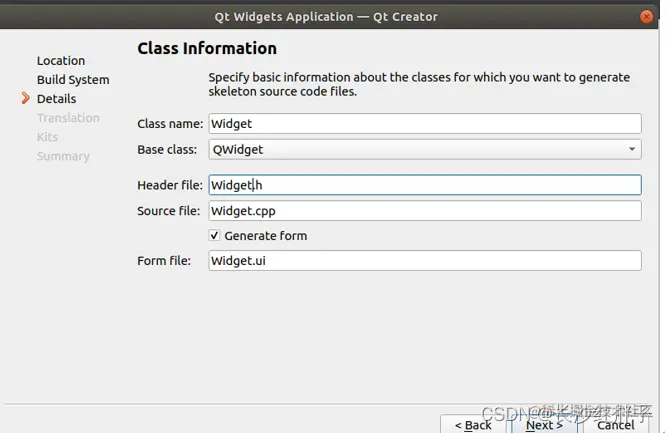Viewport: 667px width, 433px height.
Task: Close the Qt Creator dialog window
Action: 646,17
